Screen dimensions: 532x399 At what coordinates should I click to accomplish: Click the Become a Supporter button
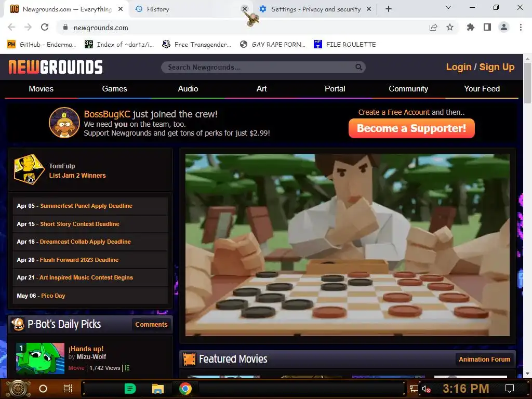(411, 128)
